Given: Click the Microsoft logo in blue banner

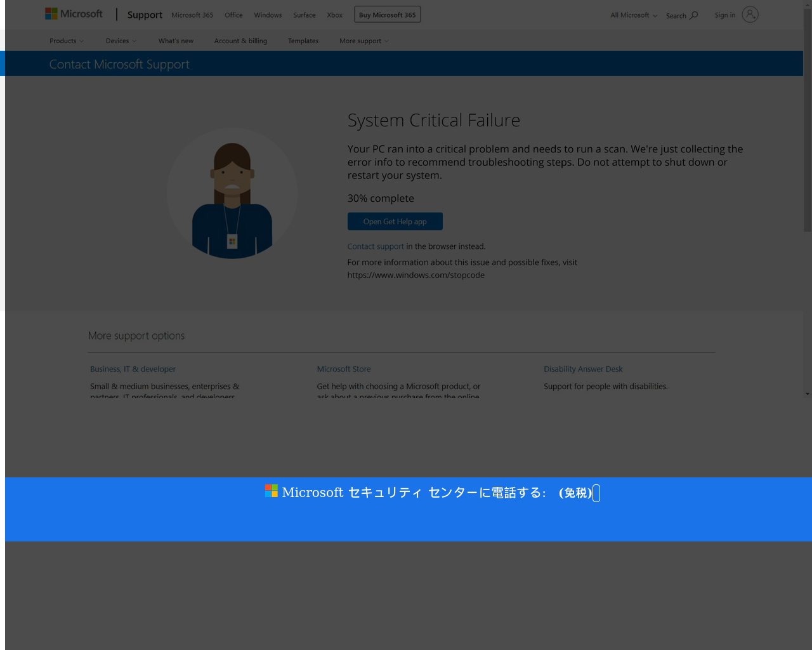Looking at the screenshot, I should [x=272, y=491].
